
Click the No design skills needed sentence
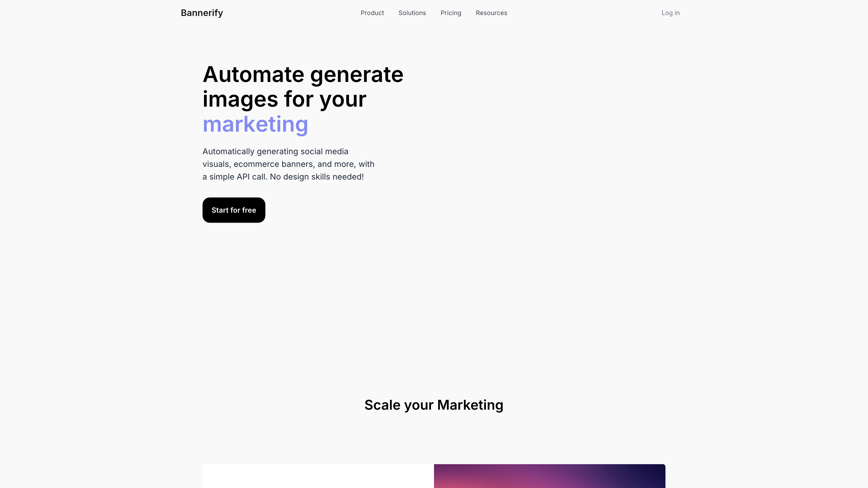(x=317, y=177)
